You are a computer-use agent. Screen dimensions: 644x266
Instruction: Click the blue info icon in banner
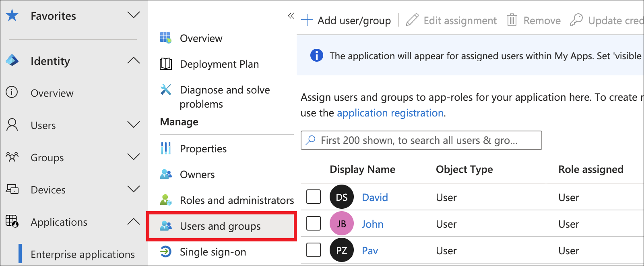[x=317, y=55]
